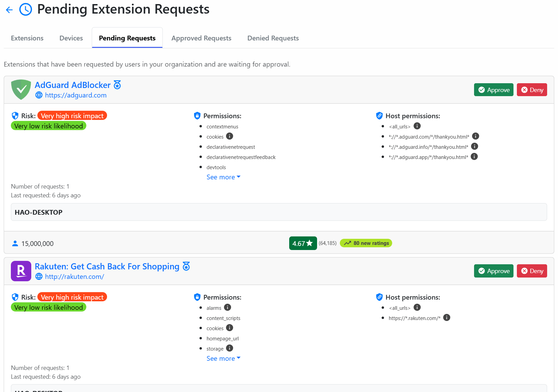Click the info icon next to AdGuard <all_urls>
Screen dimensions: 558x392
(x=417, y=126)
